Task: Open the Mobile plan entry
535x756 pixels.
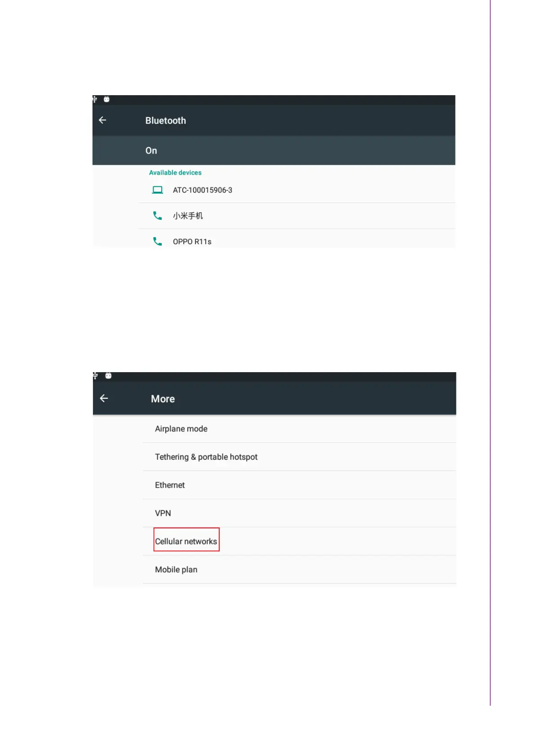Action: tap(176, 570)
